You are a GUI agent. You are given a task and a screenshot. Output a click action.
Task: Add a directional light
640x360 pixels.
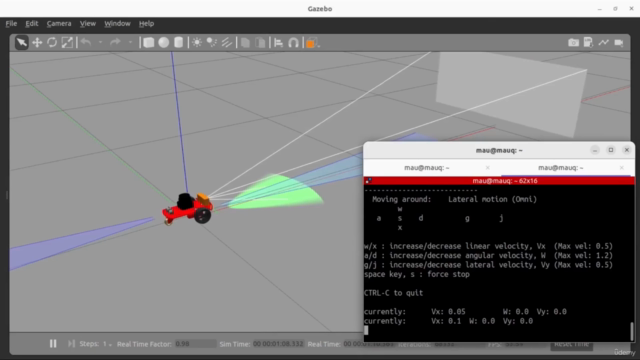tap(227, 42)
